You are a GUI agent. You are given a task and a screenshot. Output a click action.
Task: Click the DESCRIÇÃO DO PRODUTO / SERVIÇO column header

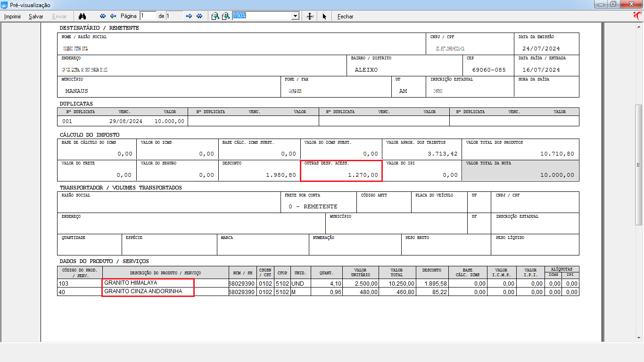coord(165,273)
